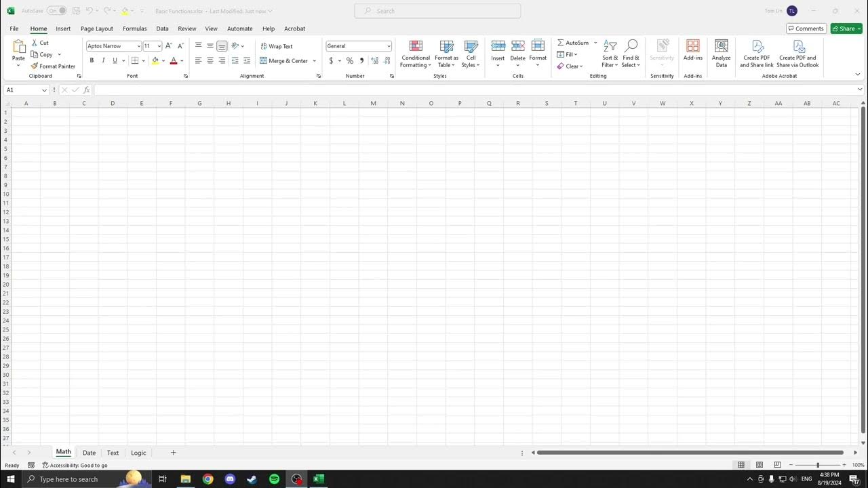The image size is (868, 488).
Task: Open the Logic worksheet tab
Action: [138, 453]
